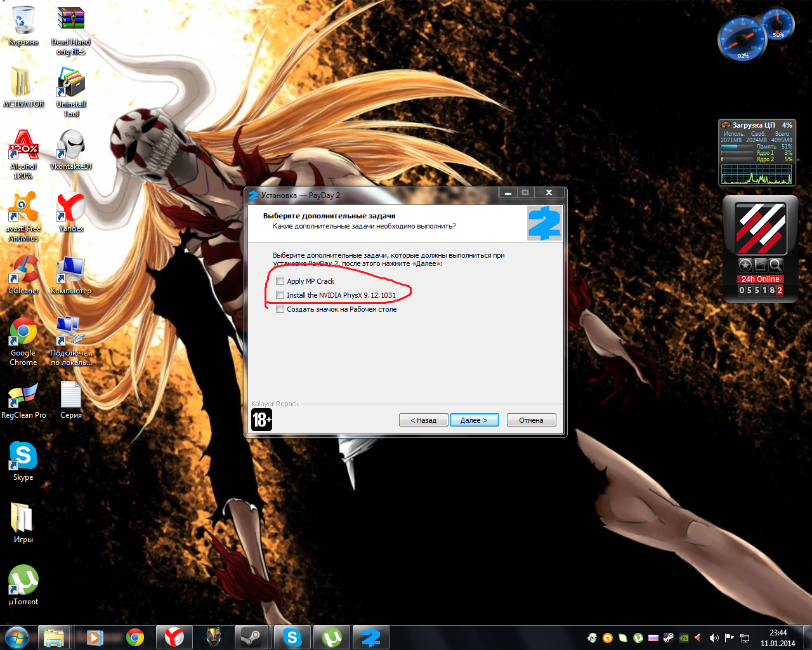Open the network connection tray icon
The height and width of the screenshot is (650, 812).
(745, 638)
